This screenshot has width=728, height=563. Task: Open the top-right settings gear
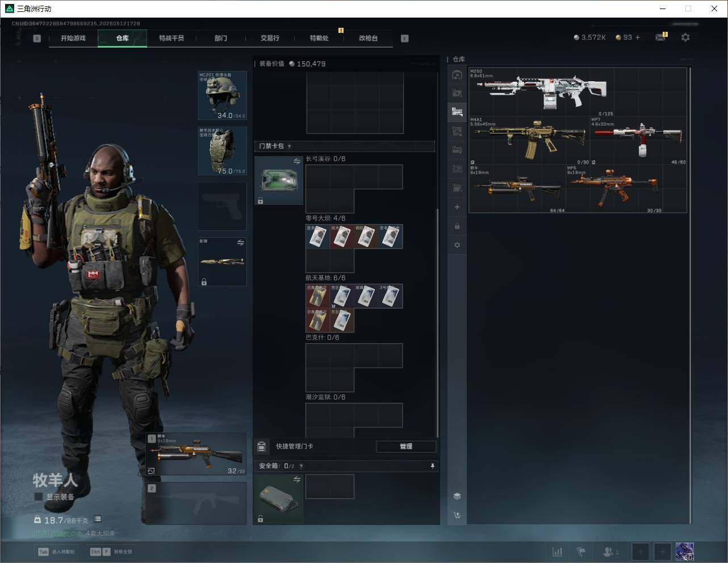click(685, 37)
